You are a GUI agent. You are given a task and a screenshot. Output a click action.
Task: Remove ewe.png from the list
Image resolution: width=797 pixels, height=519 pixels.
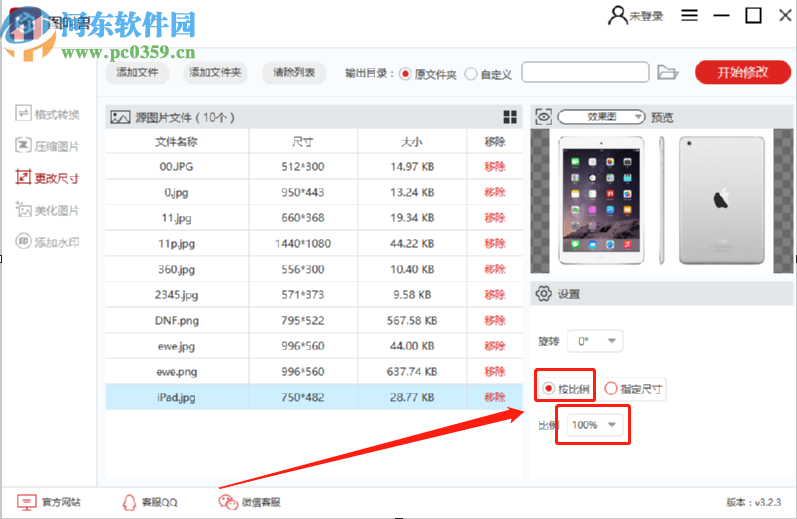(x=495, y=372)
